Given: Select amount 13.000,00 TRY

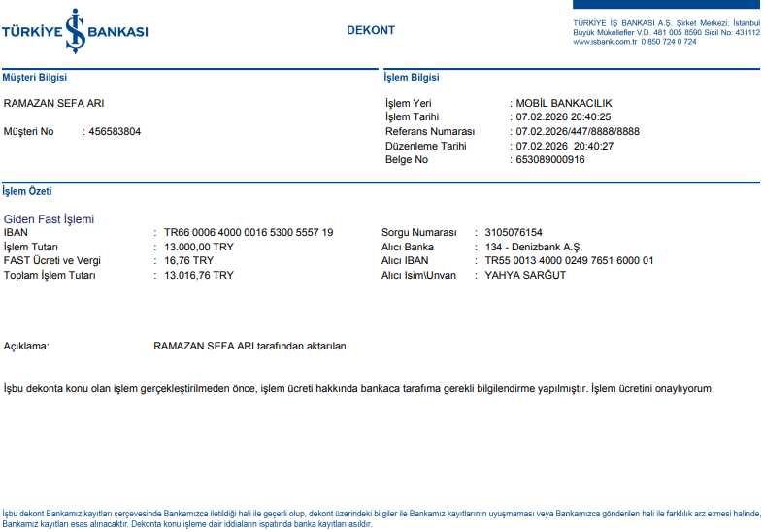Looking at the screenshot, I should pyautogui.click(x=199, y=247).
